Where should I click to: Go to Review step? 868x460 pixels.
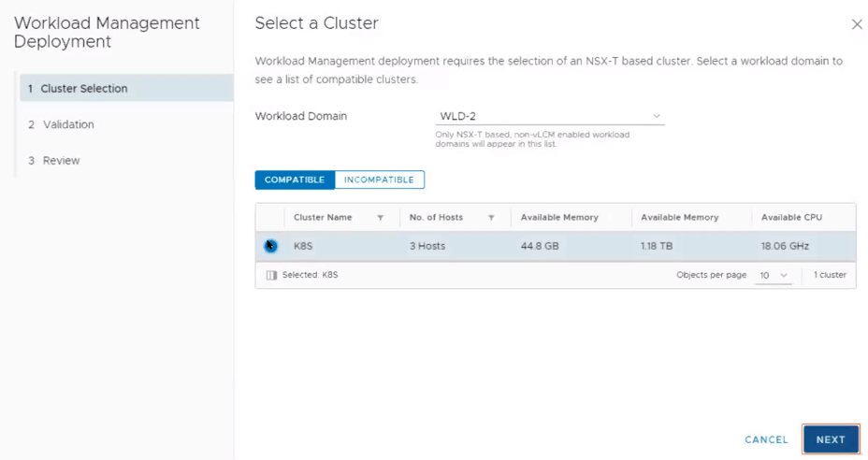pos(60,161)
